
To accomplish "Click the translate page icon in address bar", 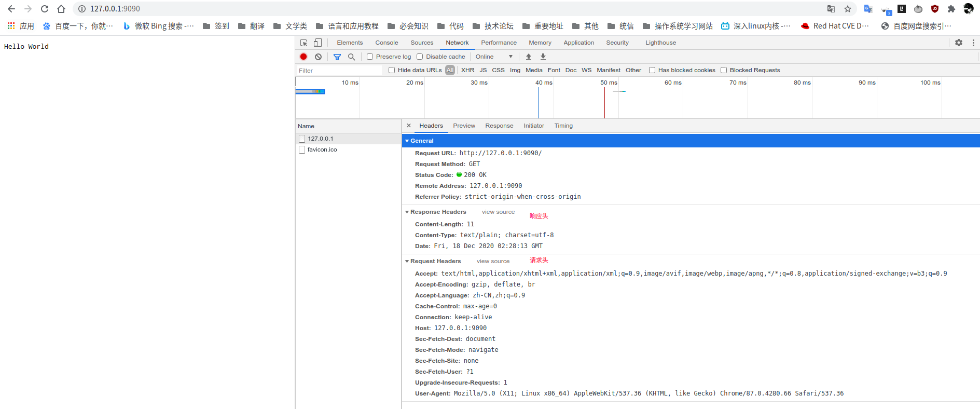I will tap(831, 9).
